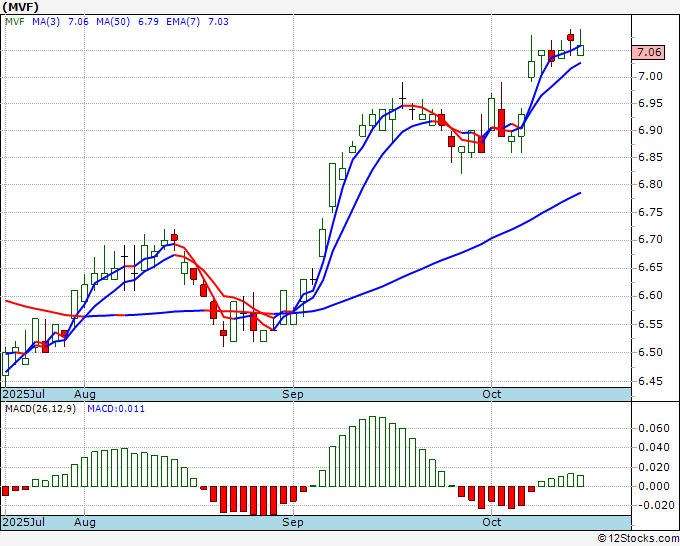The image size is (680, 546).
Task: Click the EMA(7) legend label
Action: coord(183,22)
